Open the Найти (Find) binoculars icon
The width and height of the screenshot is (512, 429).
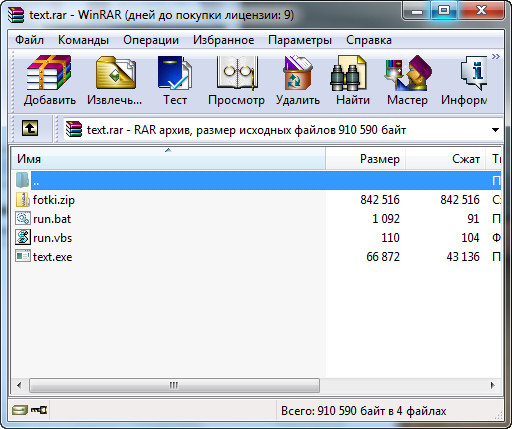pyautogui.click(x=348, y=73)
